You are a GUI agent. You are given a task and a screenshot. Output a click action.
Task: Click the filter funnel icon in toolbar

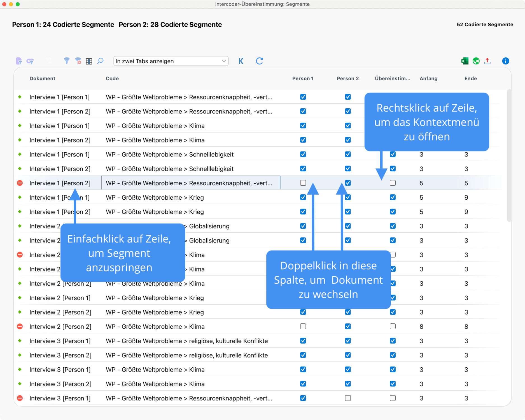66,61
